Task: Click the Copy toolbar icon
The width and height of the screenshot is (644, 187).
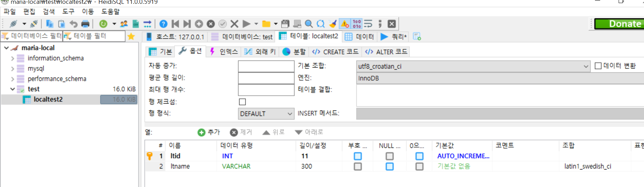Action: [50, 24]
